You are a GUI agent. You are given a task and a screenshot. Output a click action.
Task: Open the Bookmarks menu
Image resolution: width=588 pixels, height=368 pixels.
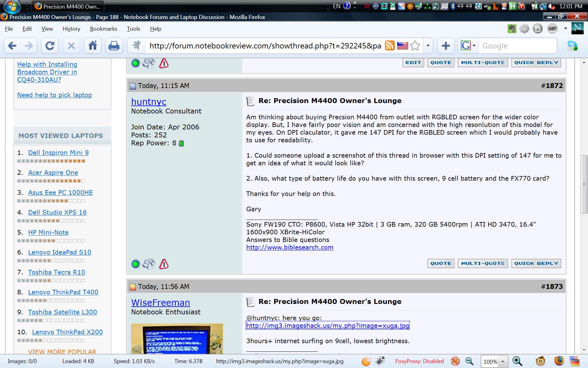point(104,29)
